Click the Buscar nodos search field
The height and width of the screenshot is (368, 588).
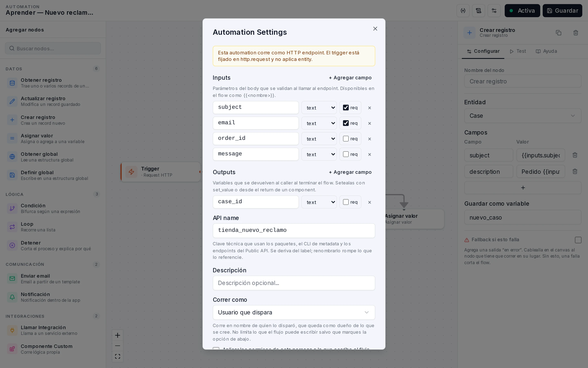point(53,48)
